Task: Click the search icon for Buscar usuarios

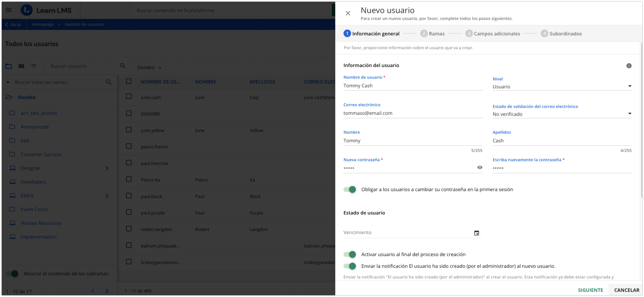Action: (123, 66)
